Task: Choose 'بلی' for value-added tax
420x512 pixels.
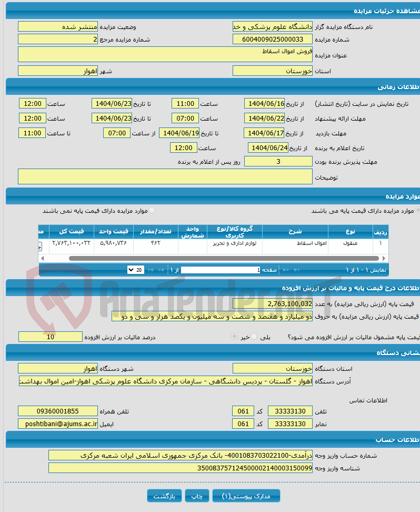Action: click(254, 336)
